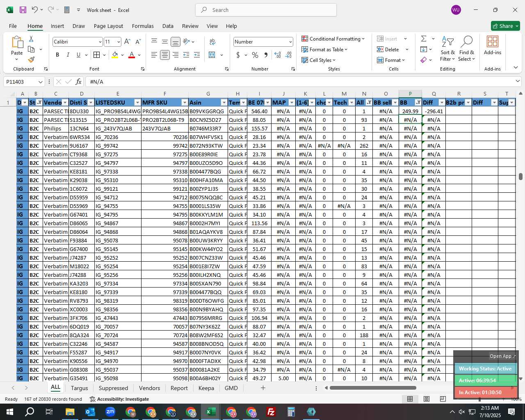Increase the indent level
Screen dimensions: 525x420
pyautogui.click(x=197, y=55)
